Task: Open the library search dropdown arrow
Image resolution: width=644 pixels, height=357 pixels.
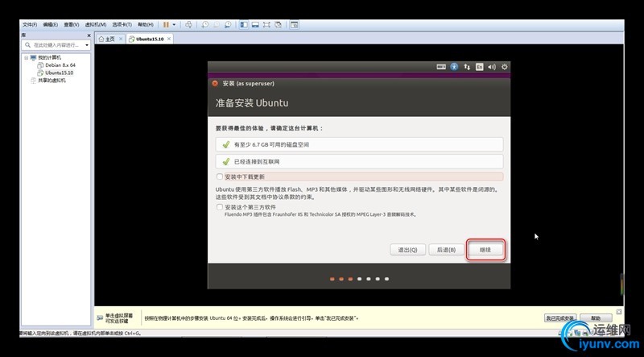Action: coord(87,45)
